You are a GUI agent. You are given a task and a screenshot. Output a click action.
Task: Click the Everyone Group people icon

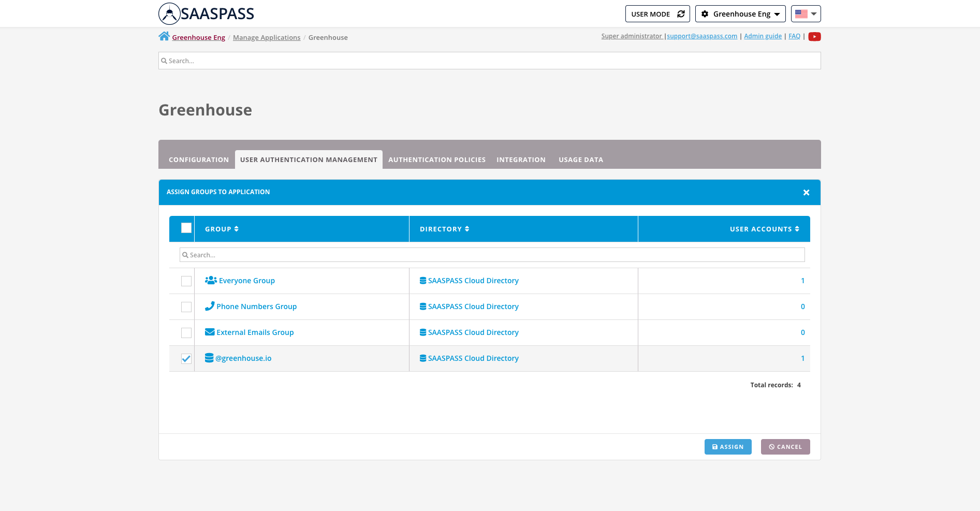[211, 281]
